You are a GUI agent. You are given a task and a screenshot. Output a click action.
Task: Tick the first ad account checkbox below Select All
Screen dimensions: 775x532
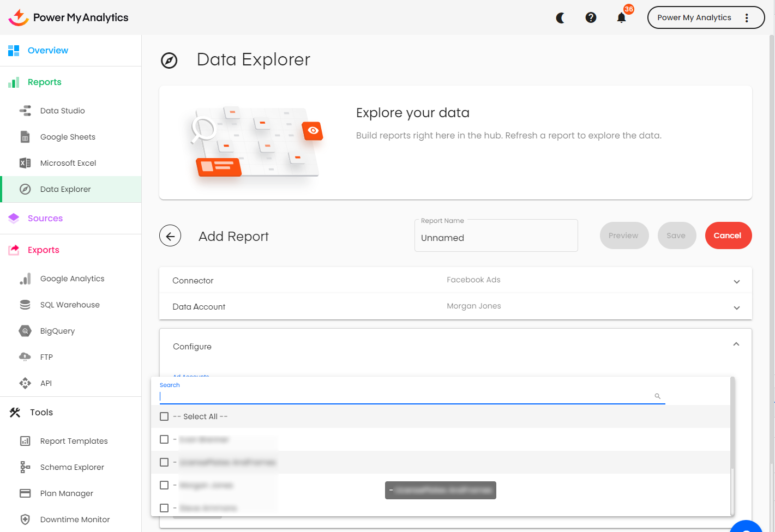164,439
